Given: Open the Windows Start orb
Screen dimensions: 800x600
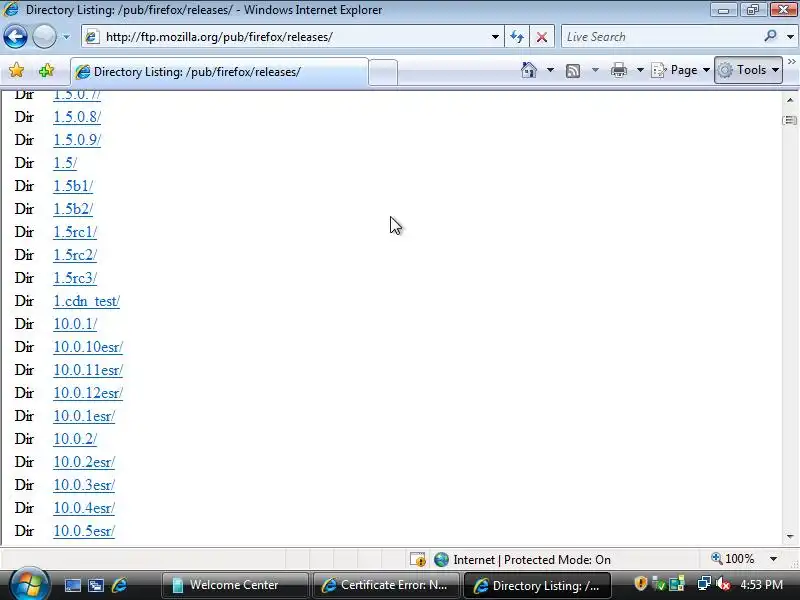Looking at the screenshot, I should tap(28, 585).
